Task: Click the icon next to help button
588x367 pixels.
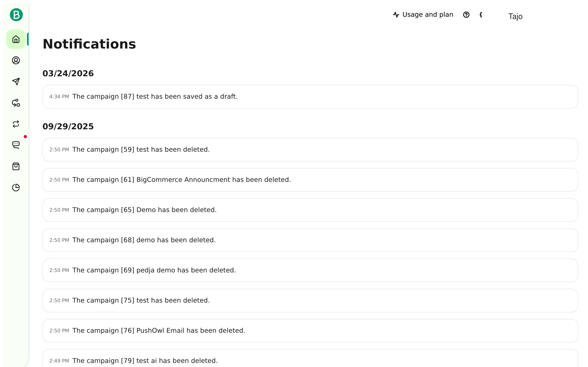Action: (x=481, y=15)
